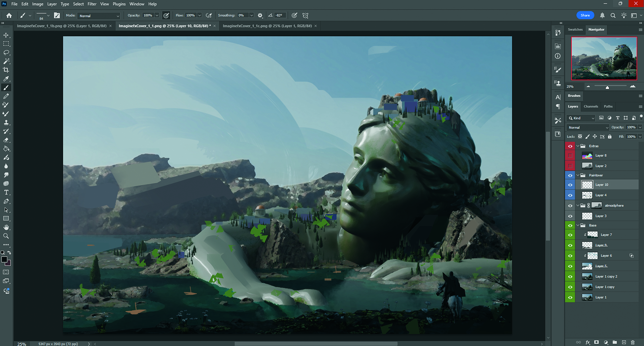
Task: Show the hidden Layer 8
Action: (x=570, y=155)
